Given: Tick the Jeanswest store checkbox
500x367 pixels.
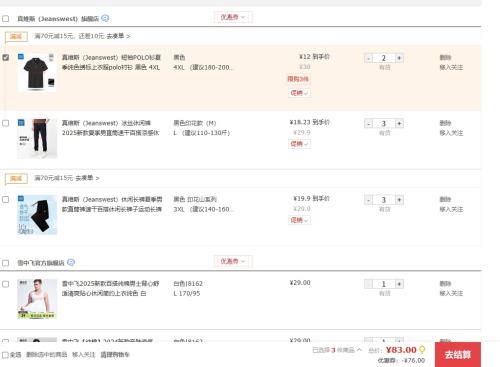Looking at the screenshot, I should point(6,18).
